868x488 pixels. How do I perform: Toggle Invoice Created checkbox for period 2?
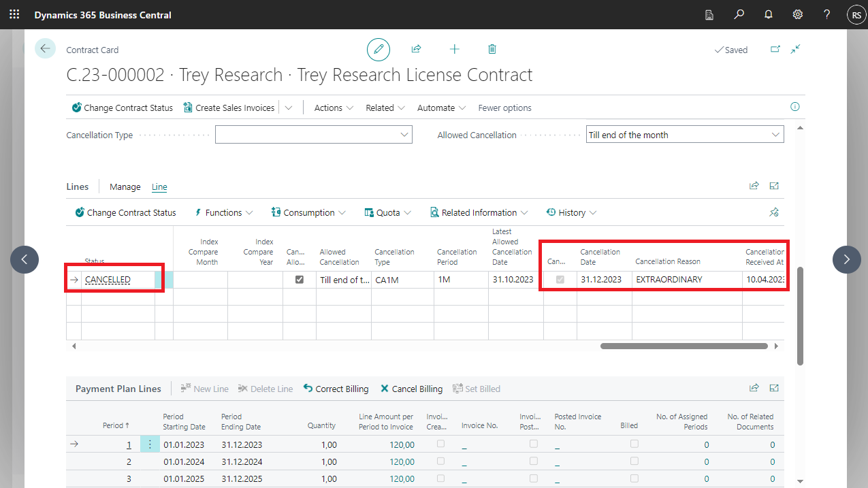pyautogui.click(x=440, y=461)
